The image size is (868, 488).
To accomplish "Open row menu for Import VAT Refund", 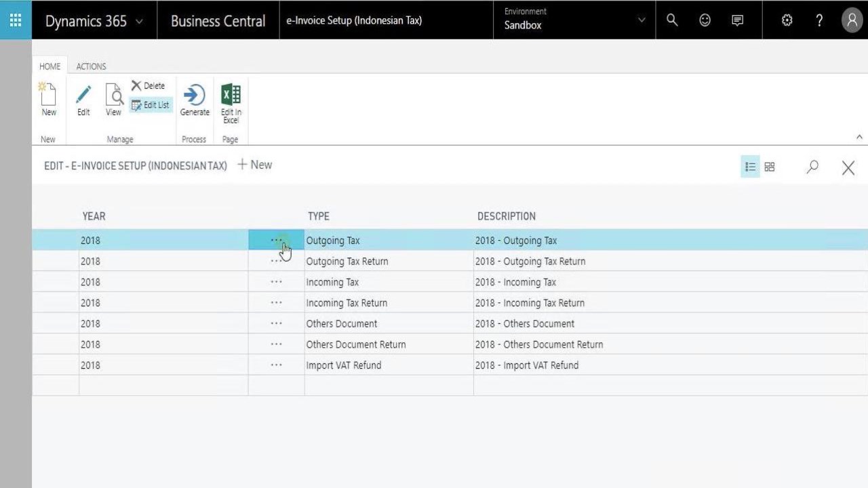I will coord(276,365).
